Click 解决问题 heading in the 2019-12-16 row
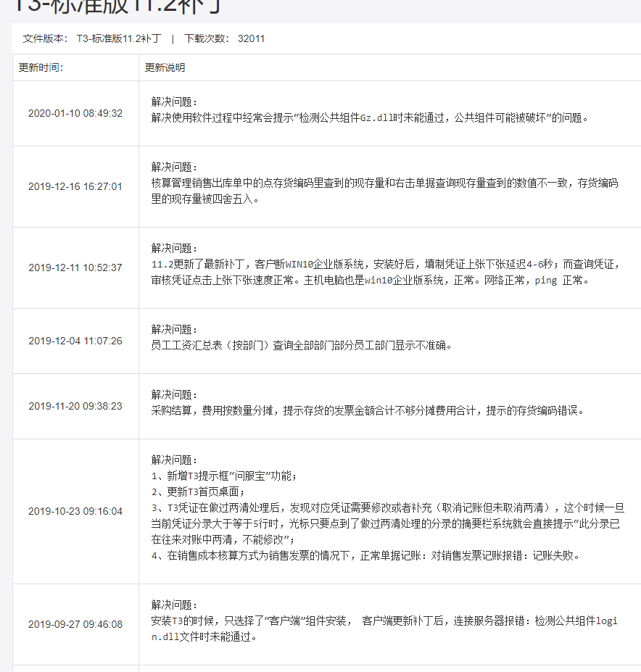The height and width of the screenshot is (672, 641). tap(174, 167)
